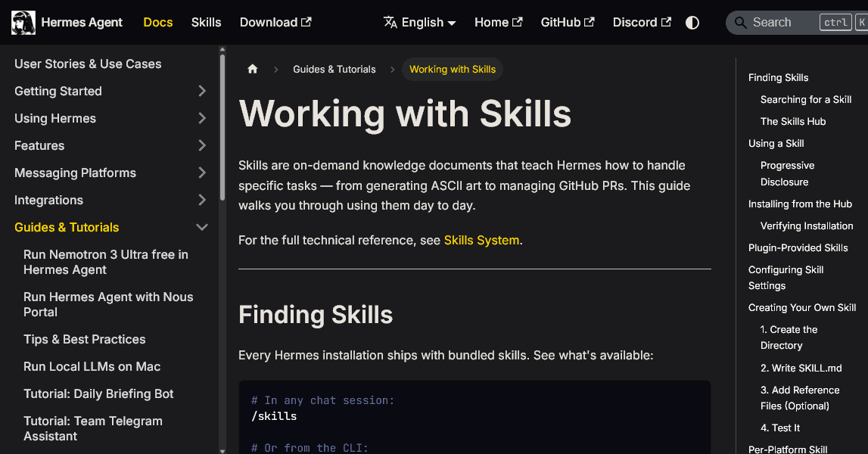Screen dimensions: 868x454
Task: Open Tutorial: Daily Briefing Bot
Action: (x=98, y=393)
